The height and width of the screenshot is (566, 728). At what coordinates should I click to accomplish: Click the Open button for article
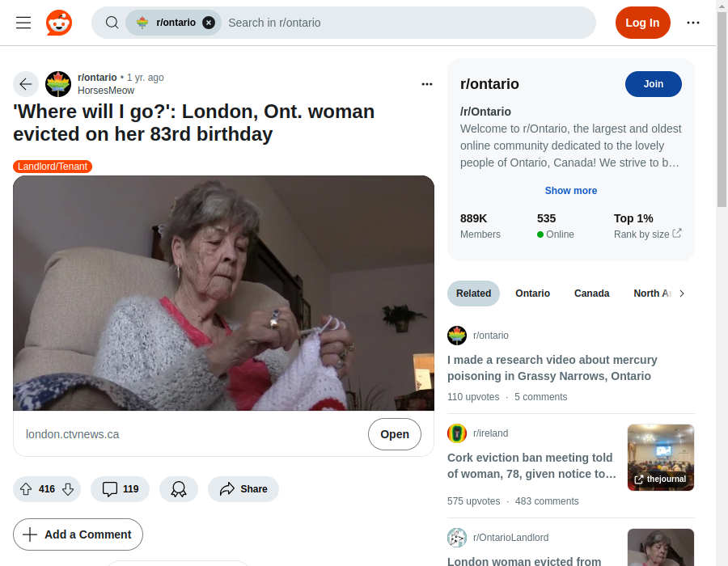(395, 434)
